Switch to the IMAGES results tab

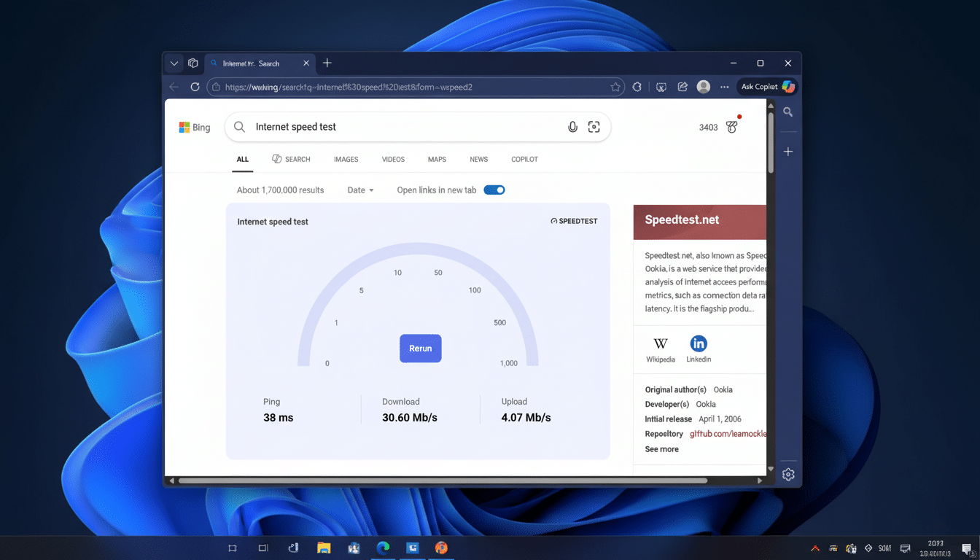click(x=346, y=159)
